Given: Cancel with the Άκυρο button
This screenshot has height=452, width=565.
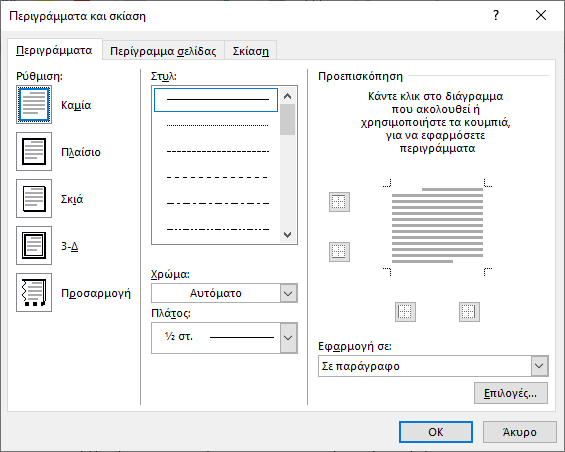Looking at the screenshot, I should click(x=520, y=432).
